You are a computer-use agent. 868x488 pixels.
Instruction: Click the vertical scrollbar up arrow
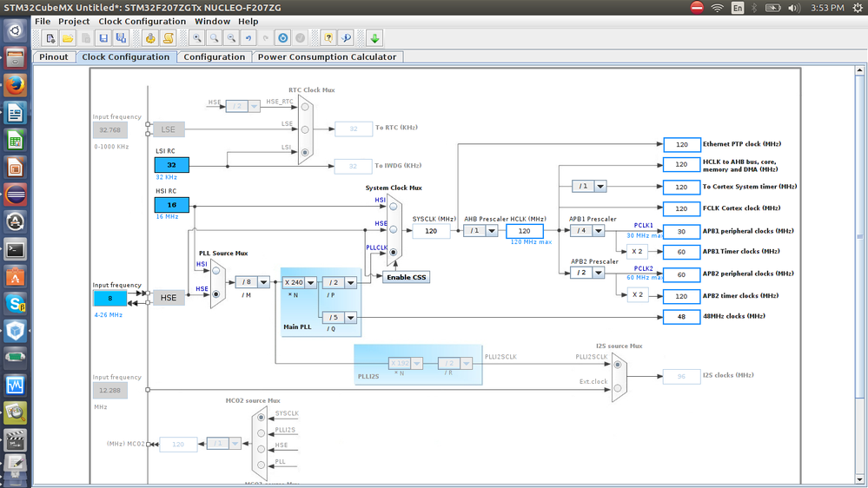point(859,70)
